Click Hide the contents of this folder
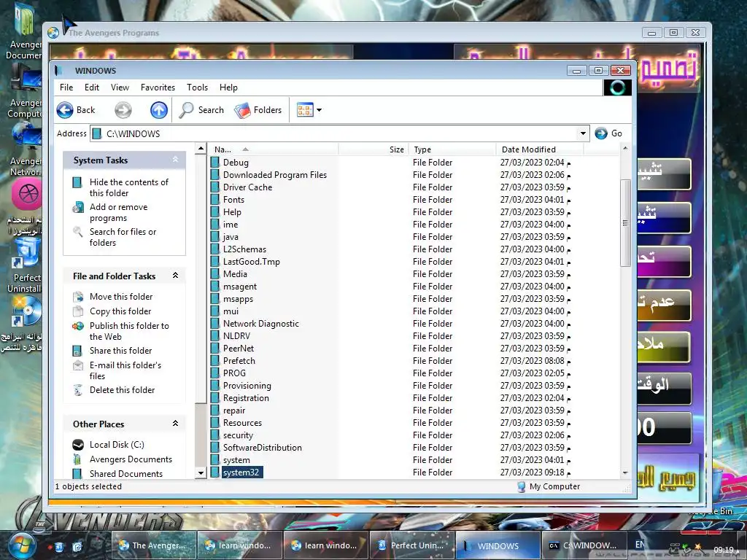 click(x=128, y=187)
